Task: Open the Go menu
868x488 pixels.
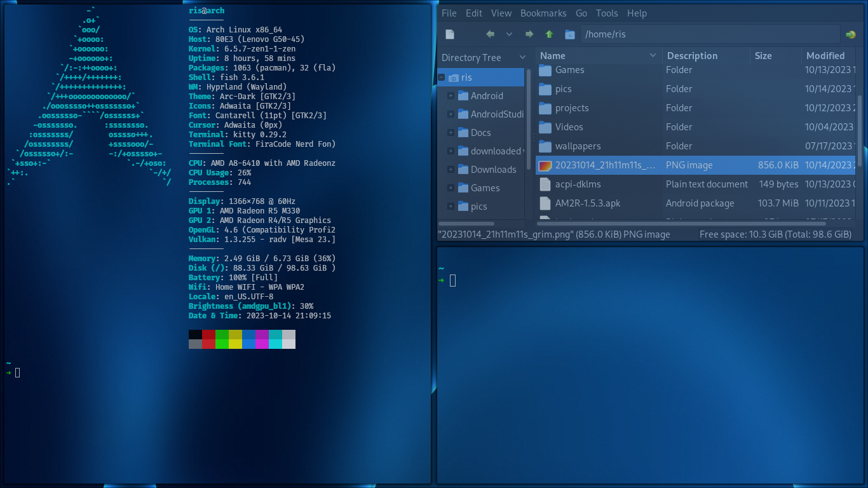Action: (x=581, y=13)
